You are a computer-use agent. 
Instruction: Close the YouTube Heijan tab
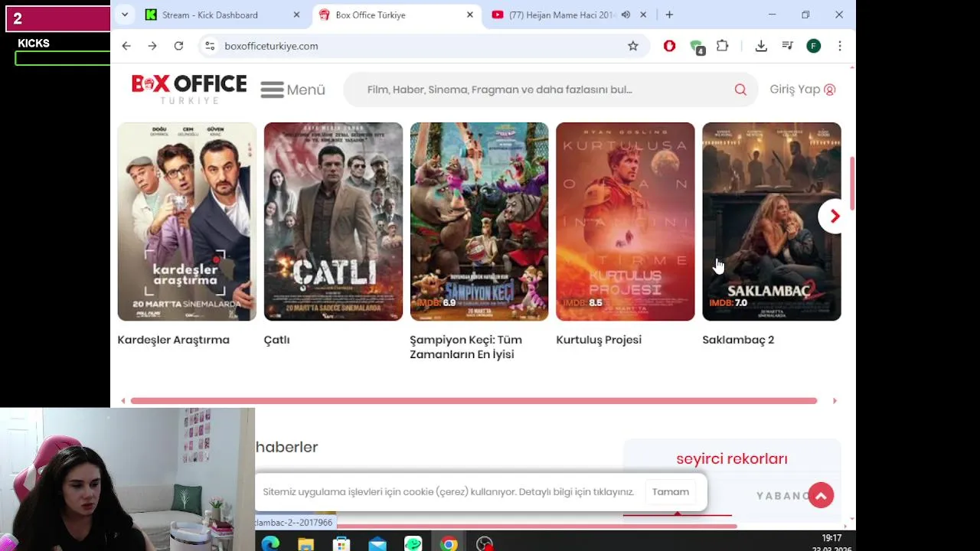643,15
